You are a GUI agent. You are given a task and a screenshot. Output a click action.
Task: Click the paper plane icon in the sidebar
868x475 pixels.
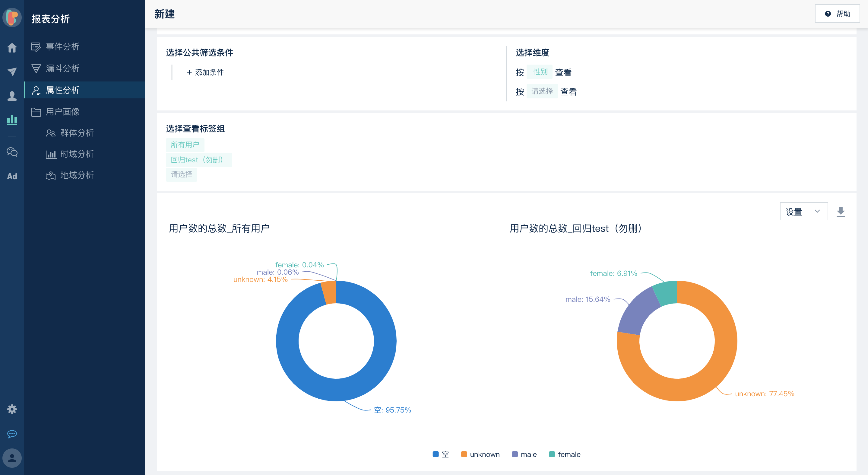12,72
